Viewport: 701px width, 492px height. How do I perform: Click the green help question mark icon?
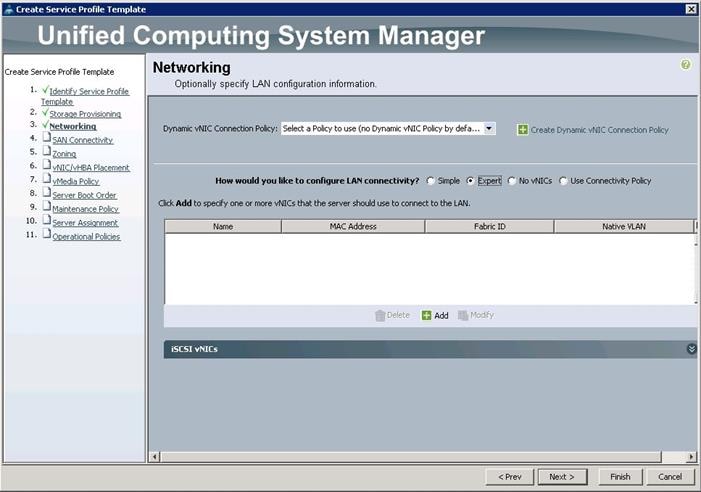pos(685,65)
